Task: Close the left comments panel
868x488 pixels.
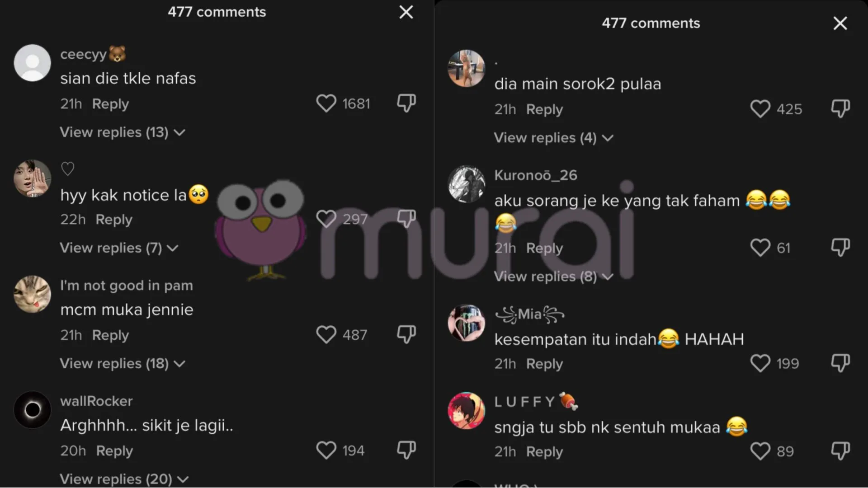Action: (x=406, y=12)
